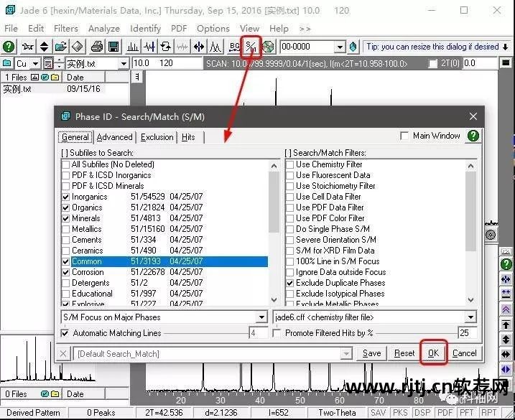Click the disc icon on the right sidebar
The width and height of the screenshot is (515, 420).
(491, 235)
